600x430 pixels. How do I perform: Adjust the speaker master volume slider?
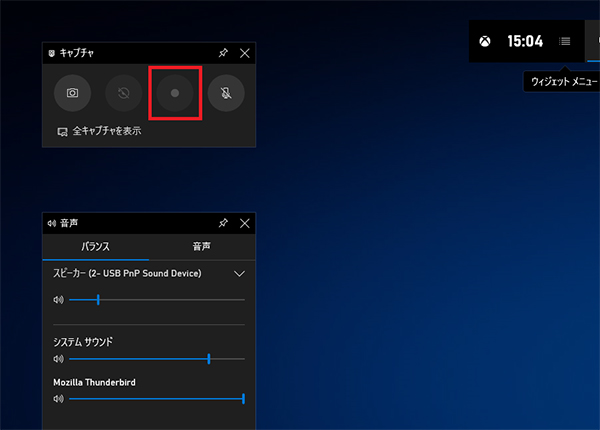pos(157,300)
